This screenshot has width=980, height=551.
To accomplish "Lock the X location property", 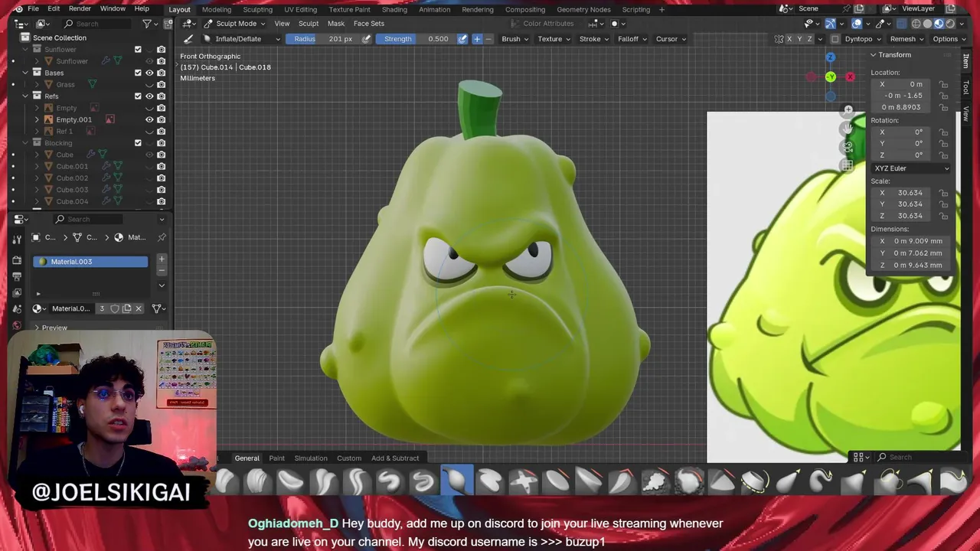I will pyautogui.click(x=944, y=84).
